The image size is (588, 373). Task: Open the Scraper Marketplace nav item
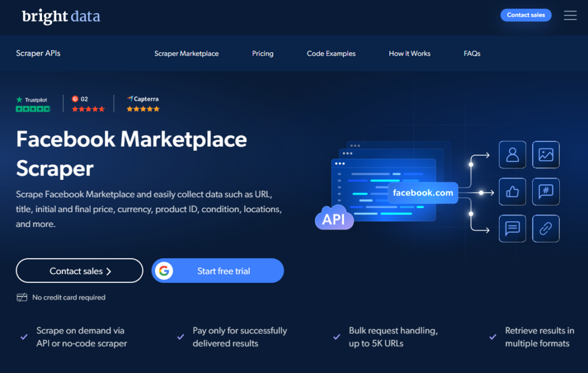tap(187, 53)
